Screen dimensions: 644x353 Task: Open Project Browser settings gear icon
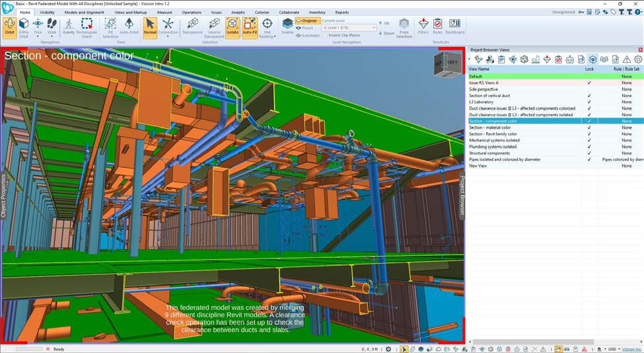tap(637, 59)
